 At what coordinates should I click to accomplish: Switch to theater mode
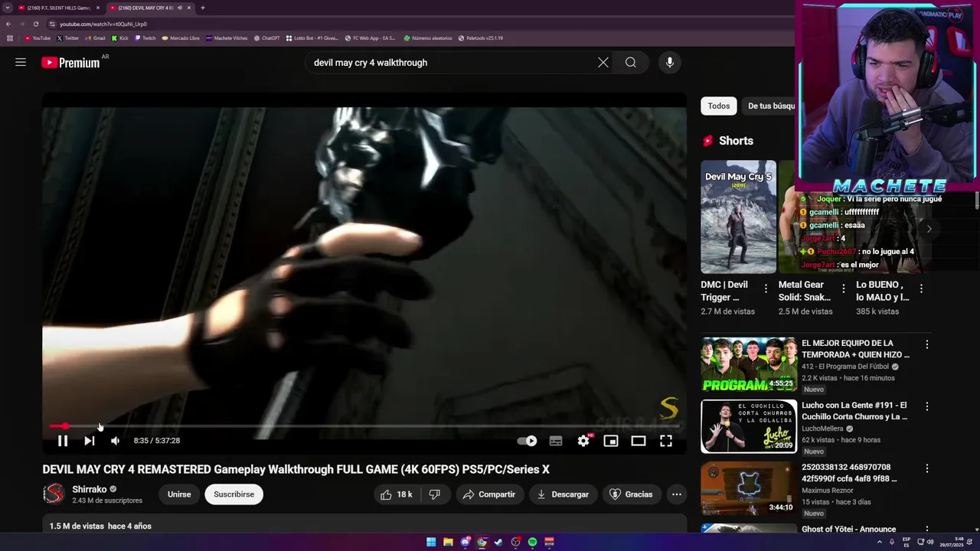639,441
